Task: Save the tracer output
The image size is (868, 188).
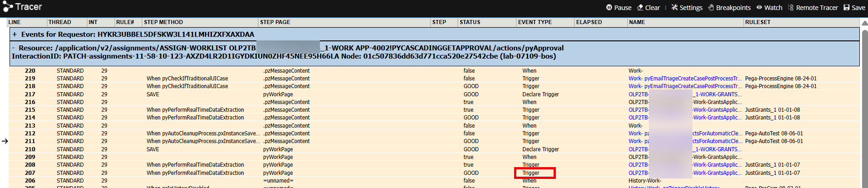Action: click(854, 8)
